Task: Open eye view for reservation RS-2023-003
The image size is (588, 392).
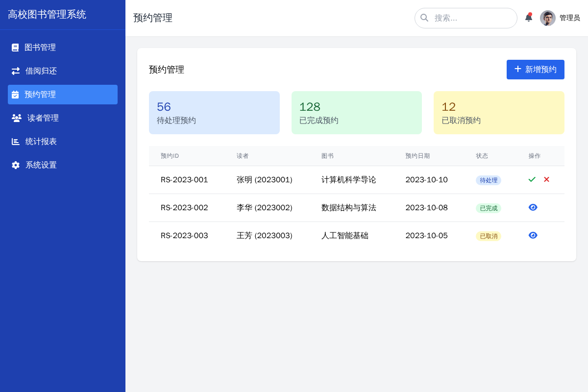Action: point(533,235)
